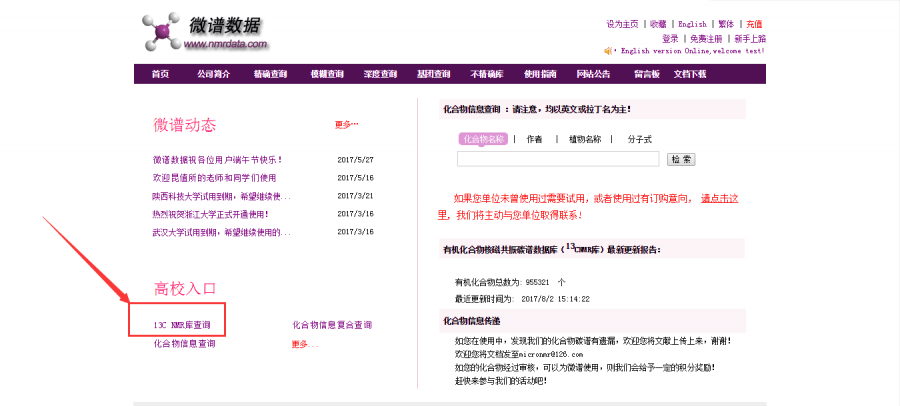The height and width of the screenshot is (406, 900).
Task: Open 不精确库 in the navigation bar
Action: pyautogui.click(x=487, y=74)
